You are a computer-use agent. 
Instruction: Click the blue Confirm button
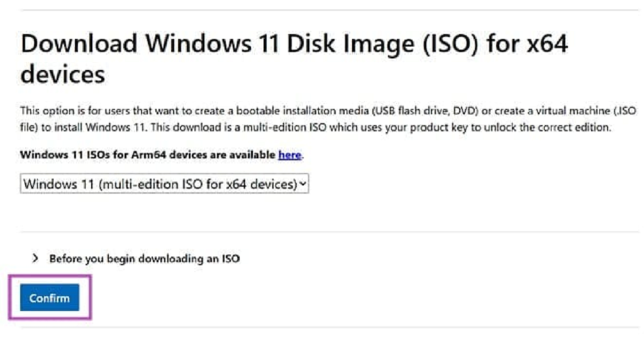pos(50,298)
